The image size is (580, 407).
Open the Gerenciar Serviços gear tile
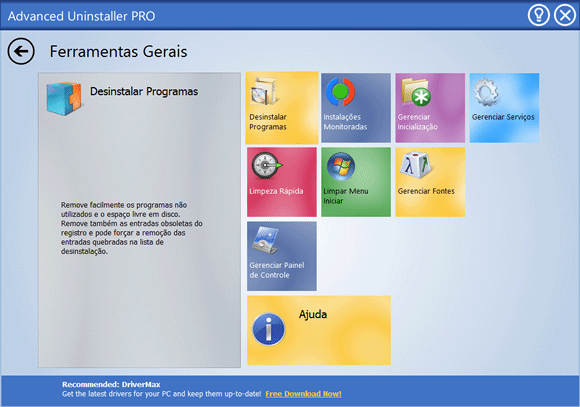[x=505, y=108]
